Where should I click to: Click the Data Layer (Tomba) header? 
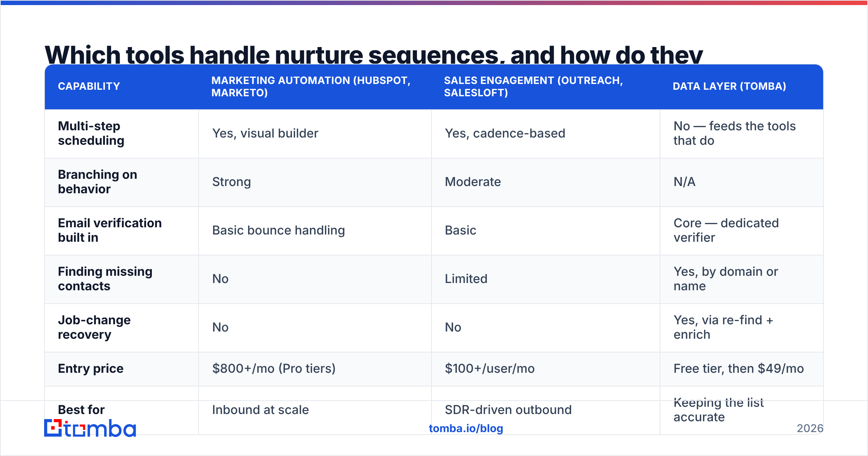pyautogui.click(x=729, y=86)
